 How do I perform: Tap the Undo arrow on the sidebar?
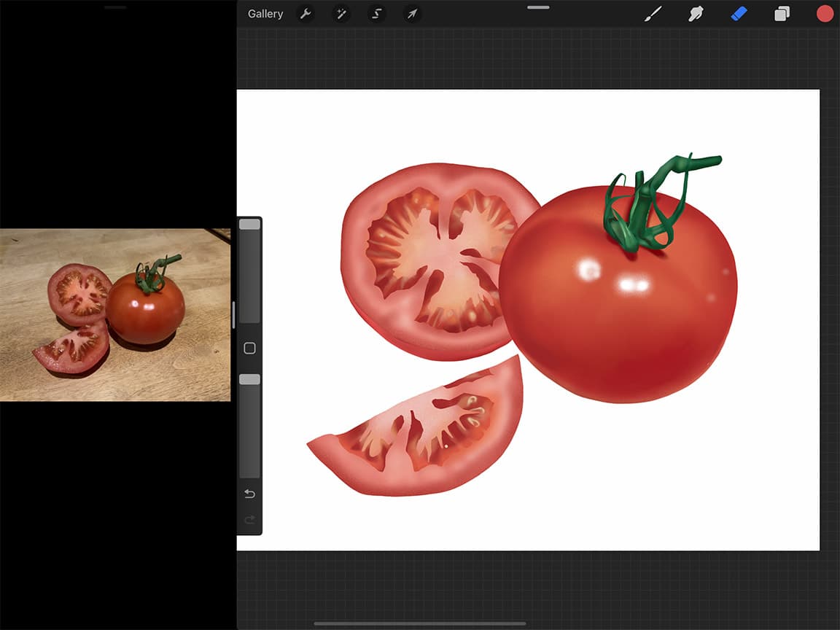pos(249,494)
